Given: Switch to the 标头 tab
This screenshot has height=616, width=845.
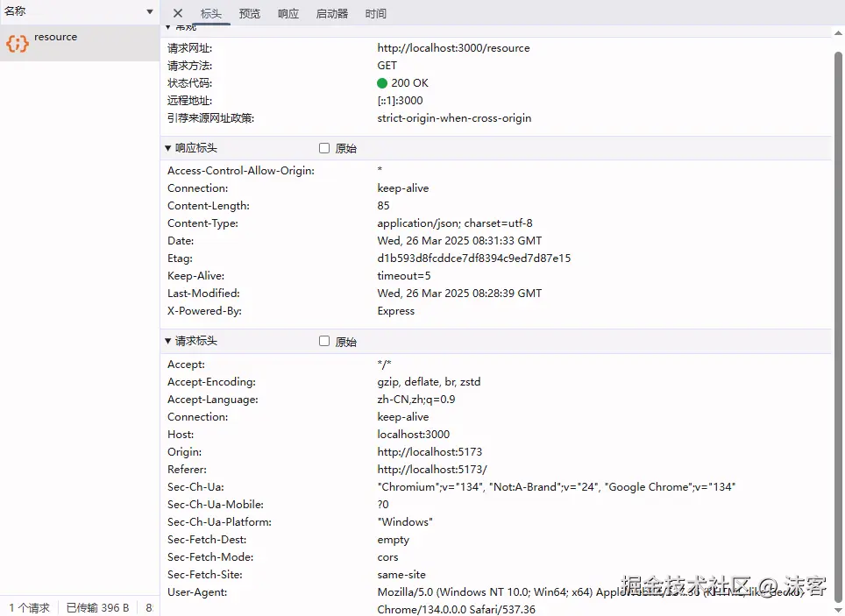Looking at the screenshot, I should coord(210,13).
